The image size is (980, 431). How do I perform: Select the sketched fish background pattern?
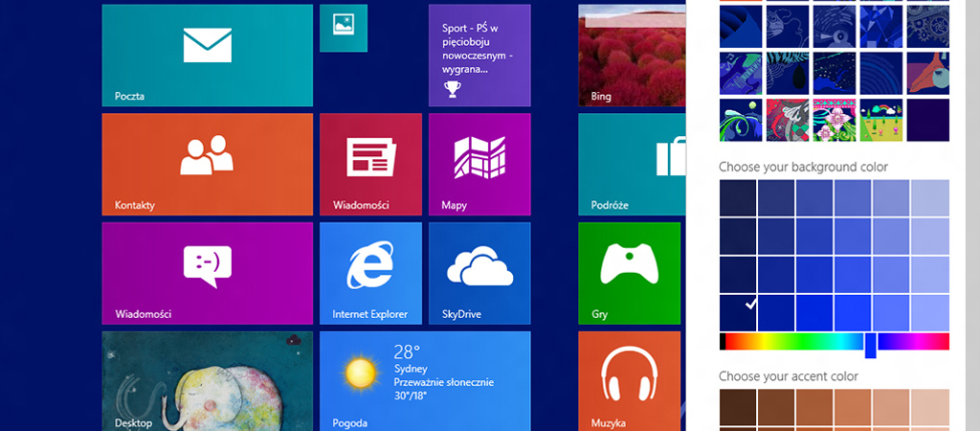pos(788,26)
